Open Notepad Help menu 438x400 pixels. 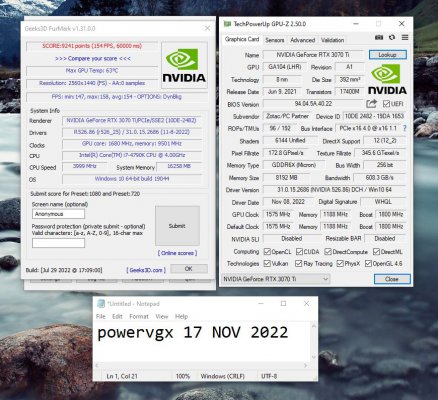(181, 316)
